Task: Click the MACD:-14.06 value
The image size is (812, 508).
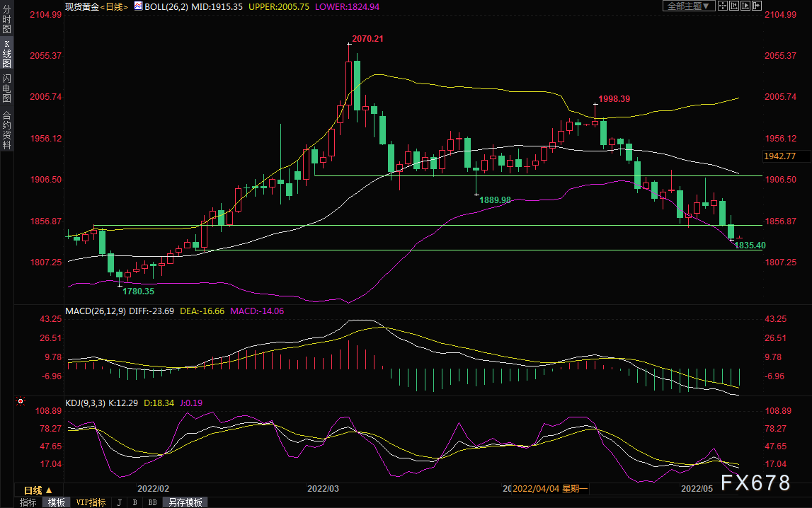Action: 257,311
